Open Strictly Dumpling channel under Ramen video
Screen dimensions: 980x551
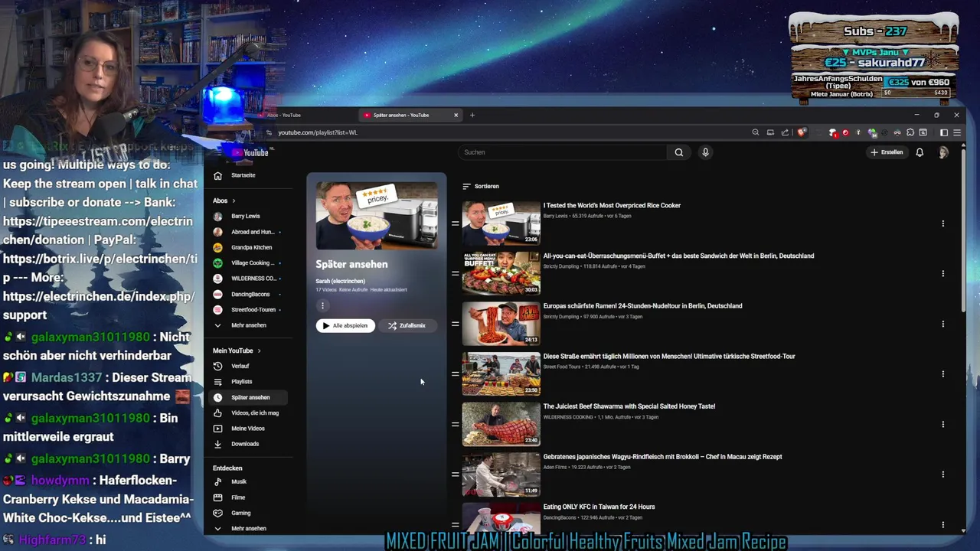[561, 317]
